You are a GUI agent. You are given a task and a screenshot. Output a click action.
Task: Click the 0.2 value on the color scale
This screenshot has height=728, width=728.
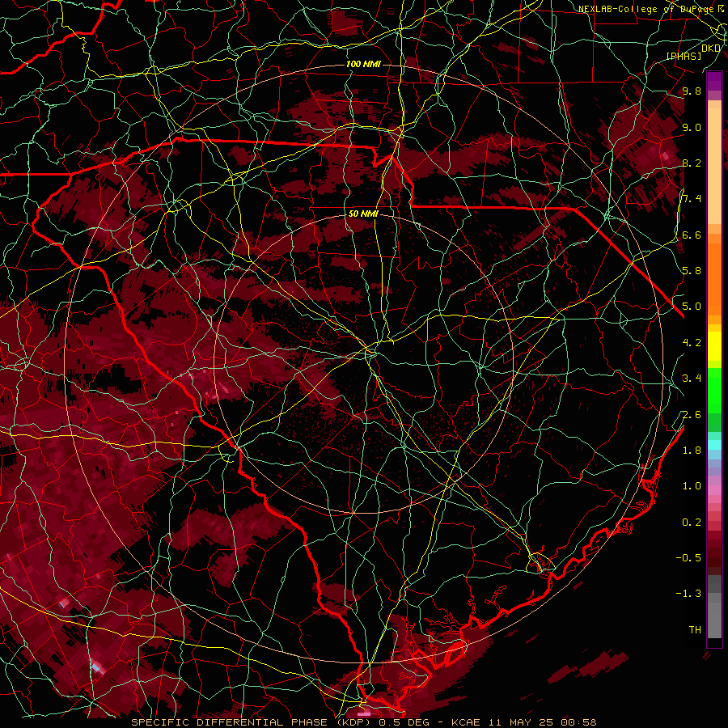(x=692, y=522)
